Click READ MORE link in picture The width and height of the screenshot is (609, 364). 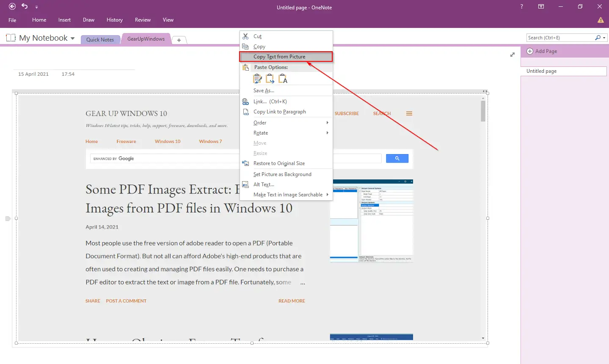(292, 301)
